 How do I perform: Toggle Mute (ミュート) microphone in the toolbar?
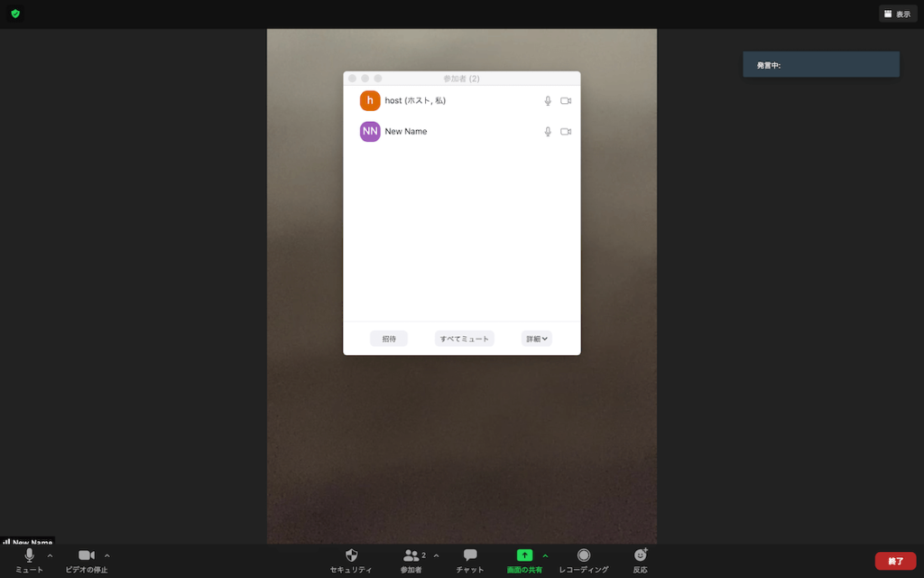[29, 555]
